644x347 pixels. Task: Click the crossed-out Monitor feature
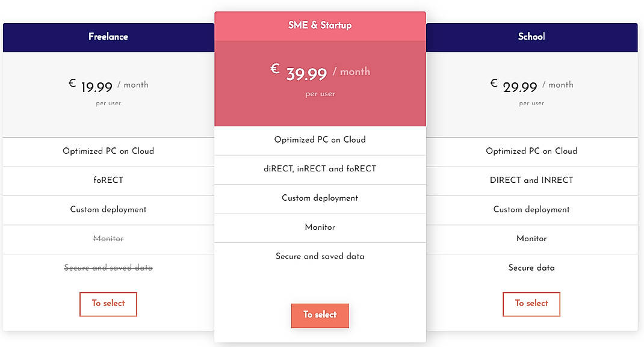click(x=108, y=239)
